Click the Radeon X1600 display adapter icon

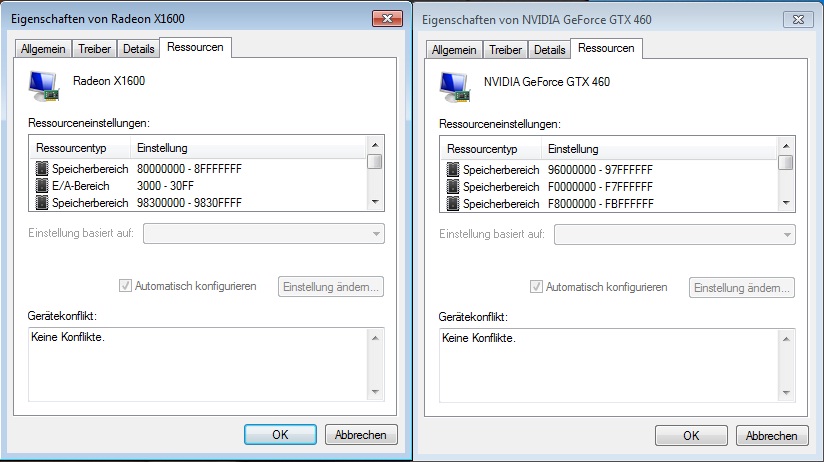(x=44, y=87)
